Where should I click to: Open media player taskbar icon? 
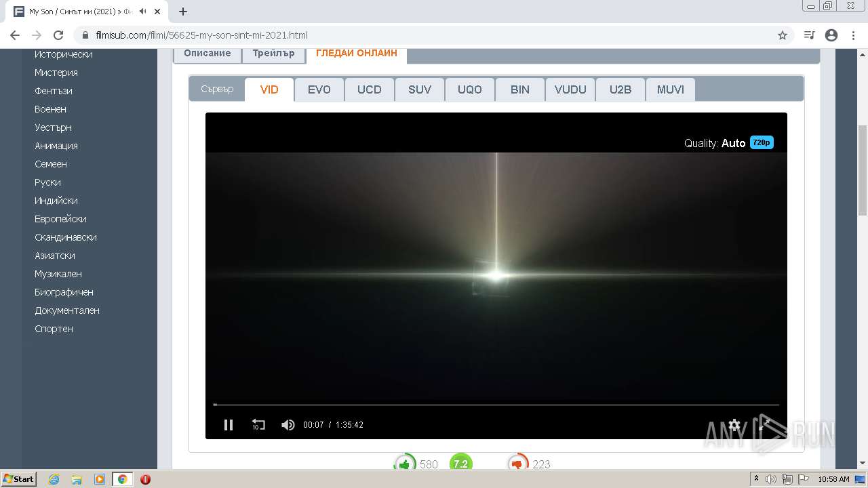pos(100,479)
